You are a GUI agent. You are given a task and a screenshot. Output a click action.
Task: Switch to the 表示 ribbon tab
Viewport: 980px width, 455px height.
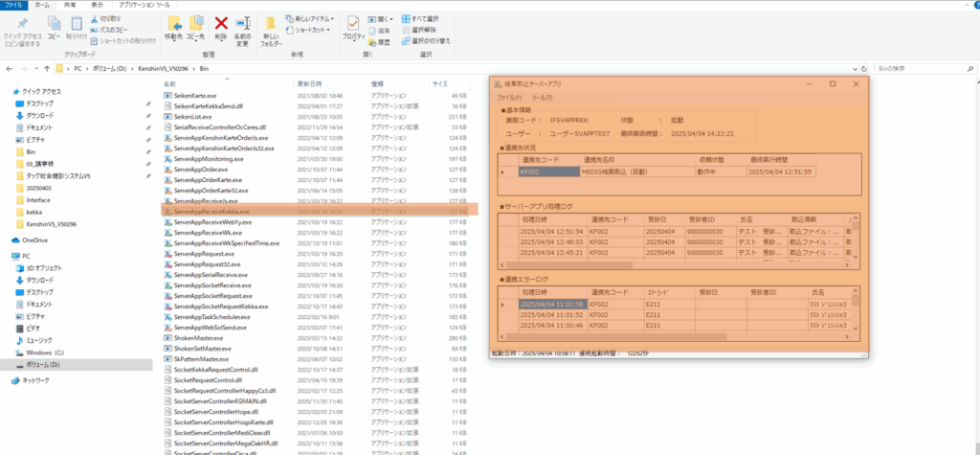98,5
